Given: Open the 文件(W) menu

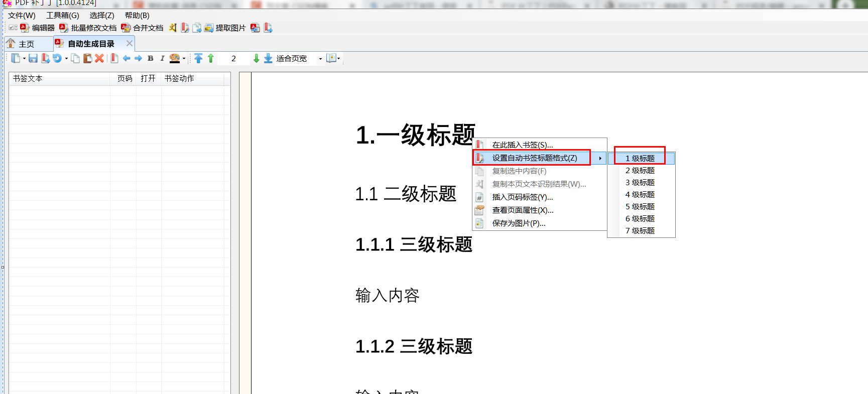Looking at the screenshot, I should click(x=22, y=16).
